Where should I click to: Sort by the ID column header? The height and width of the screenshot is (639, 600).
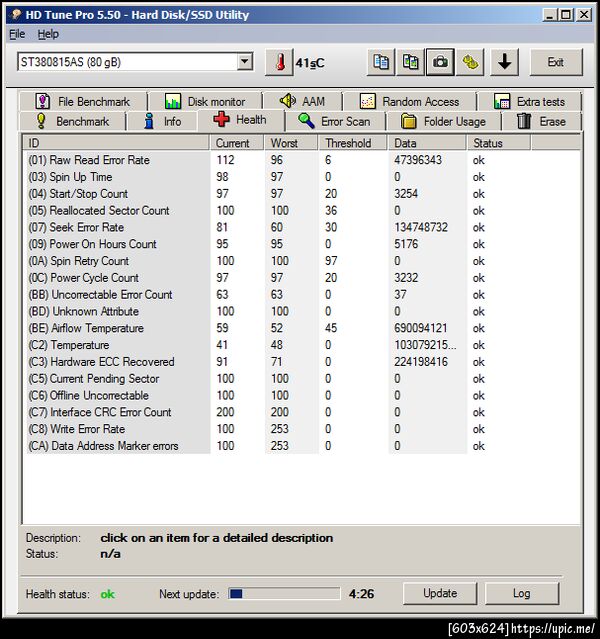pos(116,143)
